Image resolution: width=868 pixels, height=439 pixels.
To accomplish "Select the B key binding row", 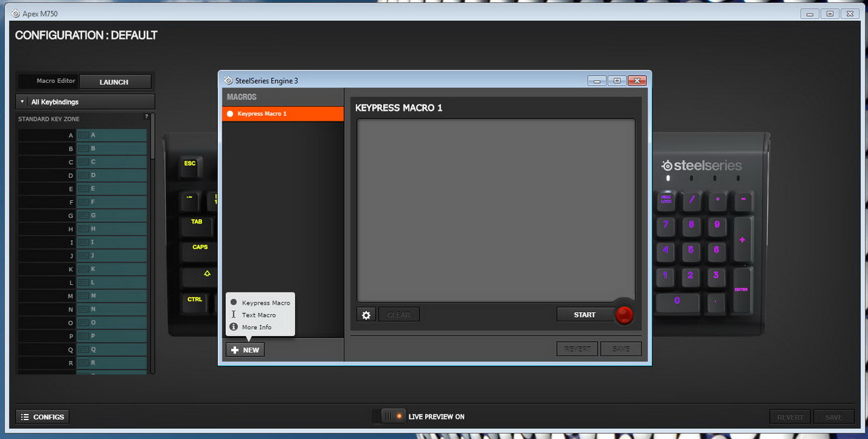I will pos(82,149).
